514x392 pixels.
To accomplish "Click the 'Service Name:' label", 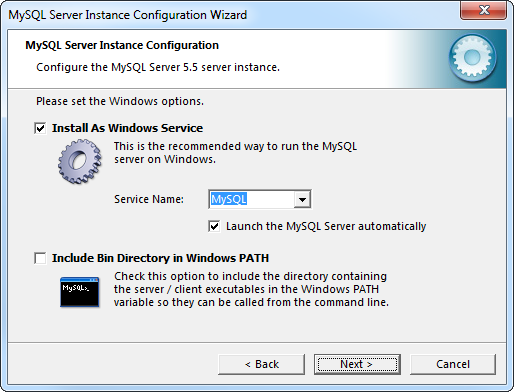I will click(149, 199).
